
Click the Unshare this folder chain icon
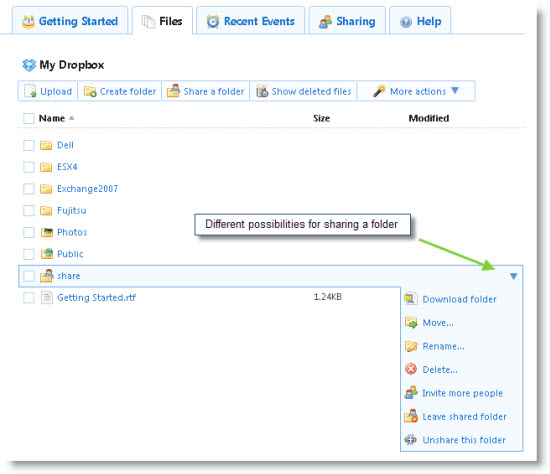(x=410, y=439)
